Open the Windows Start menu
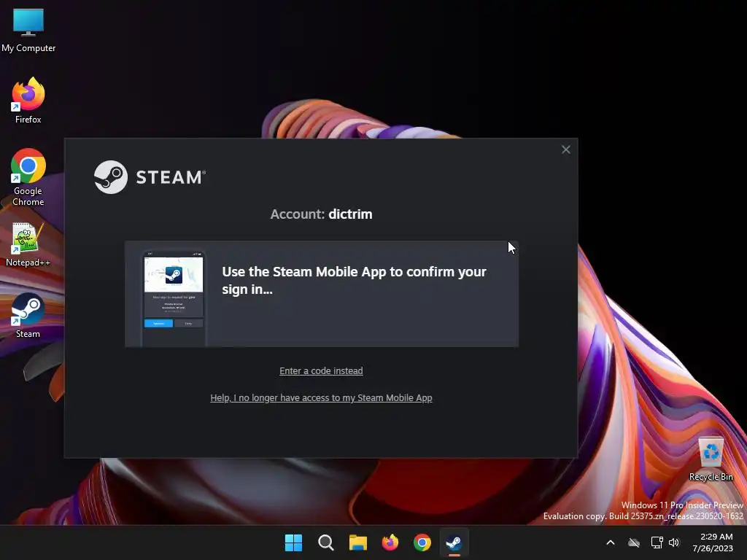Screen dimensions: 747x560 293,542
